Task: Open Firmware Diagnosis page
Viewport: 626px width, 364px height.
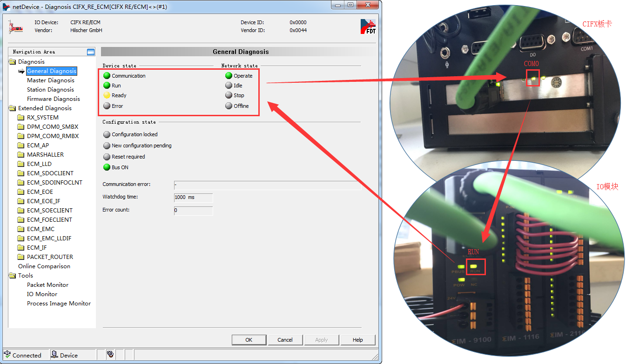Action: pyautogui.click(x=54, y=99)
